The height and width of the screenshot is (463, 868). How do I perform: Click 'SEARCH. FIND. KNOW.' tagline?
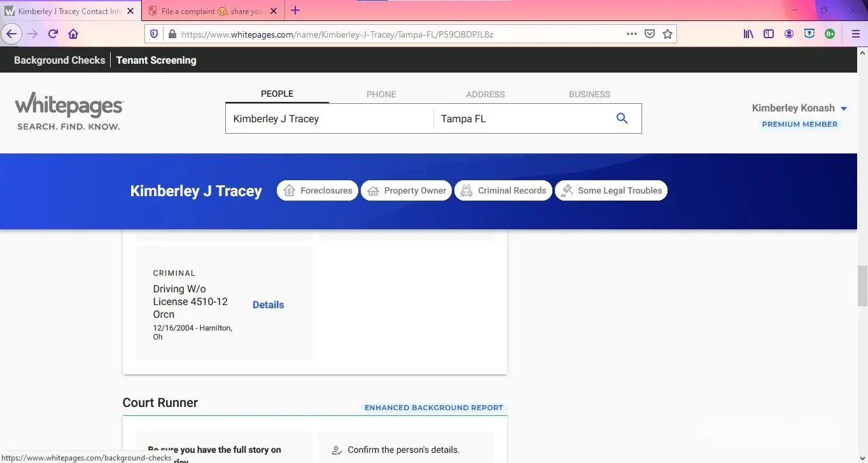click(x=69, y=127)
